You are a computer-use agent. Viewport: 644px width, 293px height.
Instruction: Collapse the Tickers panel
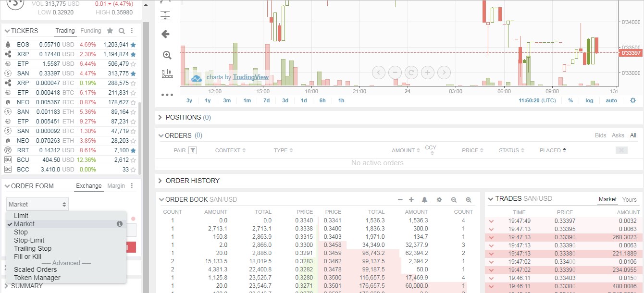coord(6,31)
